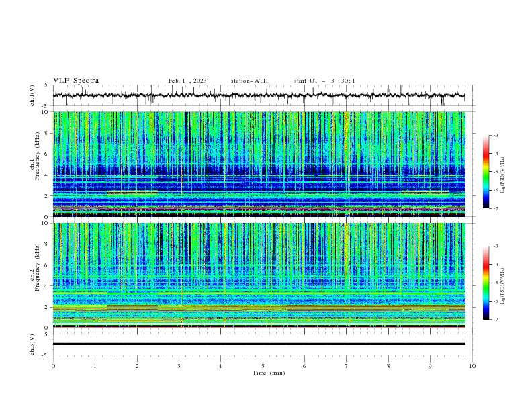Click the time axis tick label '7'
Image resolution: width=532 pixels, height=411 pixels.
tap(347, 366)
